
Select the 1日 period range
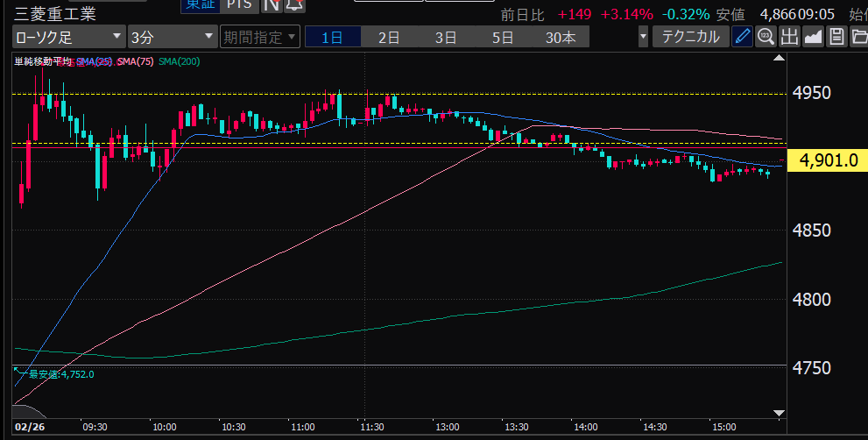(x=333, y=37)
